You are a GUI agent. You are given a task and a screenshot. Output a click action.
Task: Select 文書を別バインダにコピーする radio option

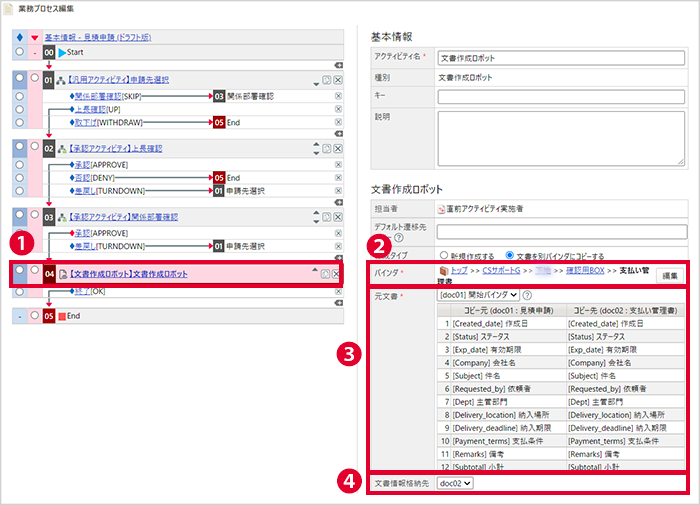click(x=509, y=255)
